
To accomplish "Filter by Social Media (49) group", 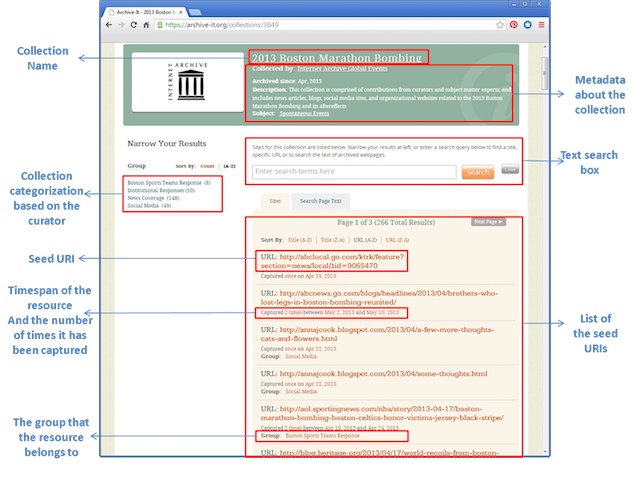I will coord(149,206).
